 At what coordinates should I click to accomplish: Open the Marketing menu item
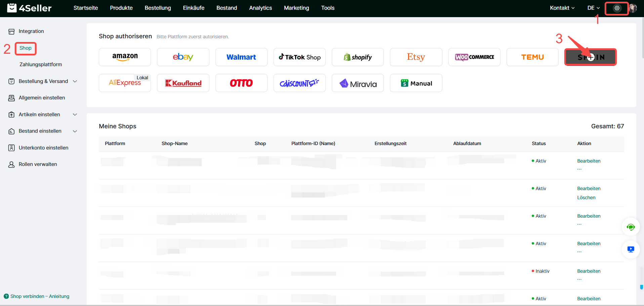pyautogui.click(x=296, y=8)
